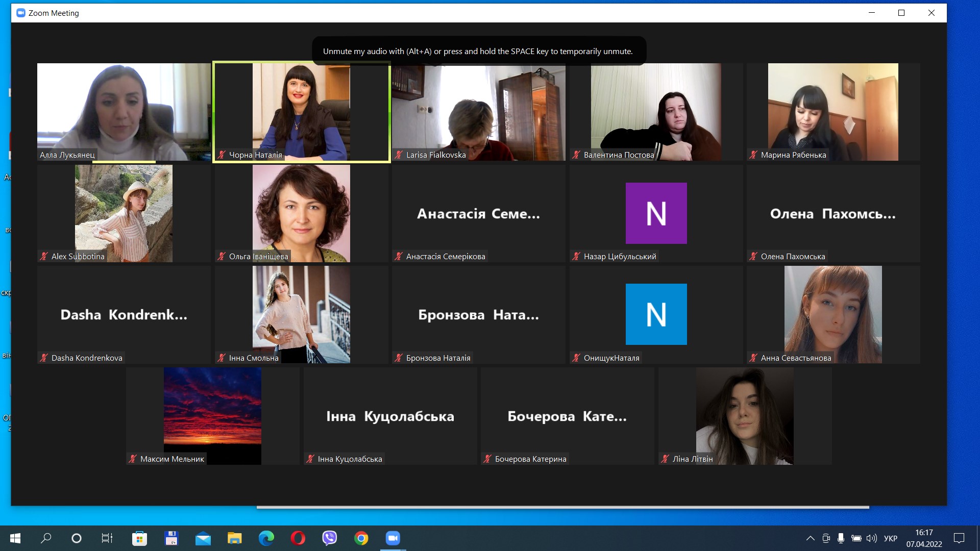Open the Windows Start menu
Viewport: 980px width, 551px height.
15,538
